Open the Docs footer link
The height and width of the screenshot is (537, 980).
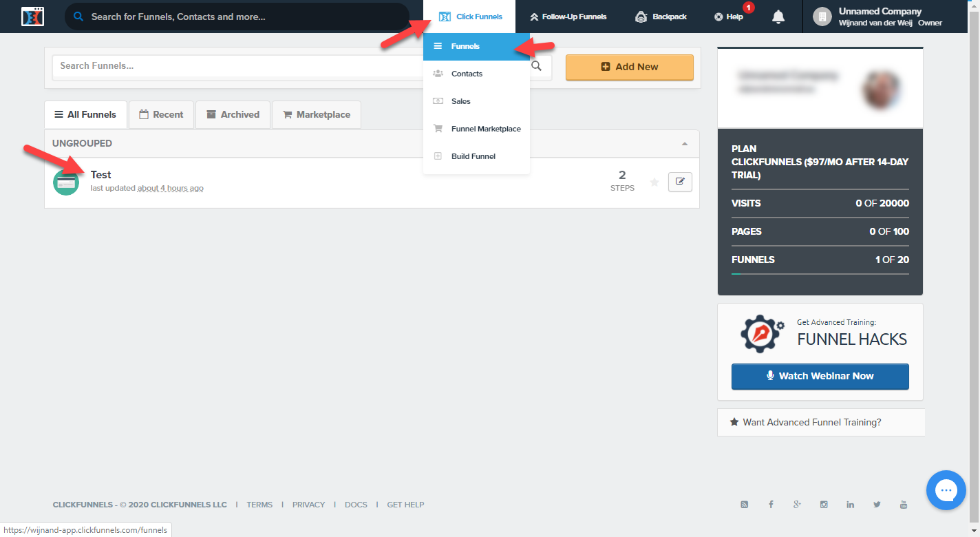356,505
